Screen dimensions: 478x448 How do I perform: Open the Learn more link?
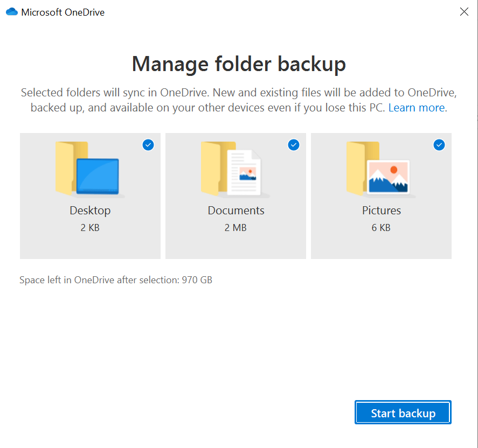pos(417,107)
